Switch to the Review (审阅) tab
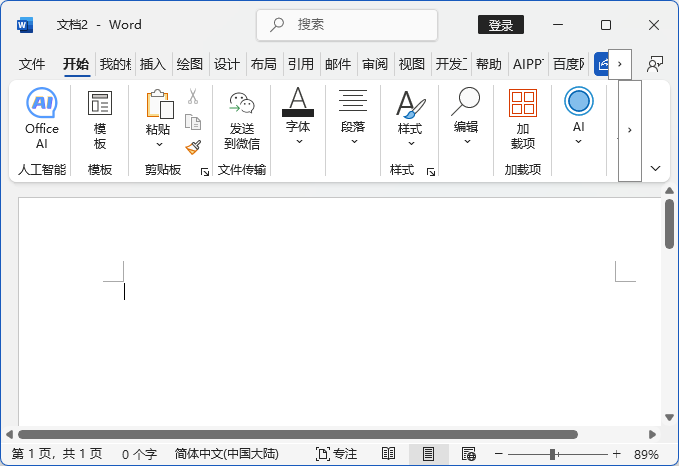 (x=375, y=64)
